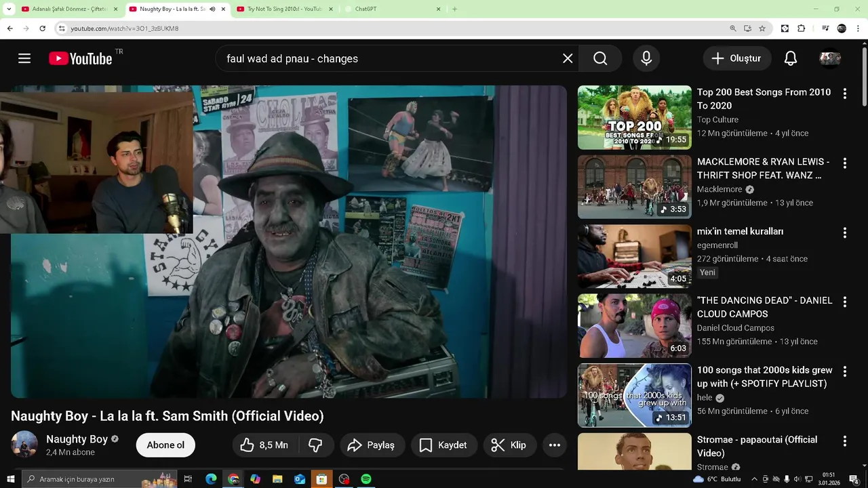The width and height of the screenshot is (868, 488).
Task: Switch to Try Not To Sing 2010s tab
Action: [x=285, y=9]
